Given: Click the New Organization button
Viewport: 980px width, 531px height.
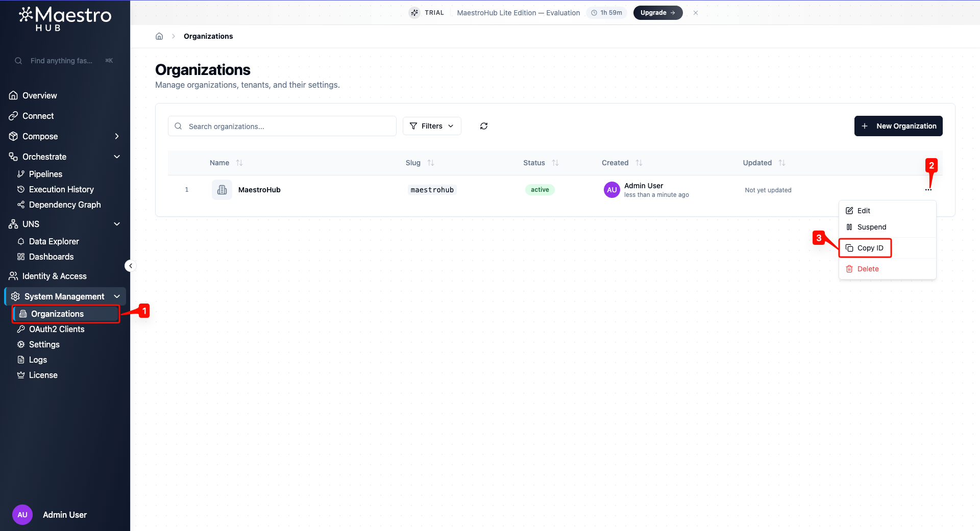Looking at the screenshot, I should click(x=898, y=126).
